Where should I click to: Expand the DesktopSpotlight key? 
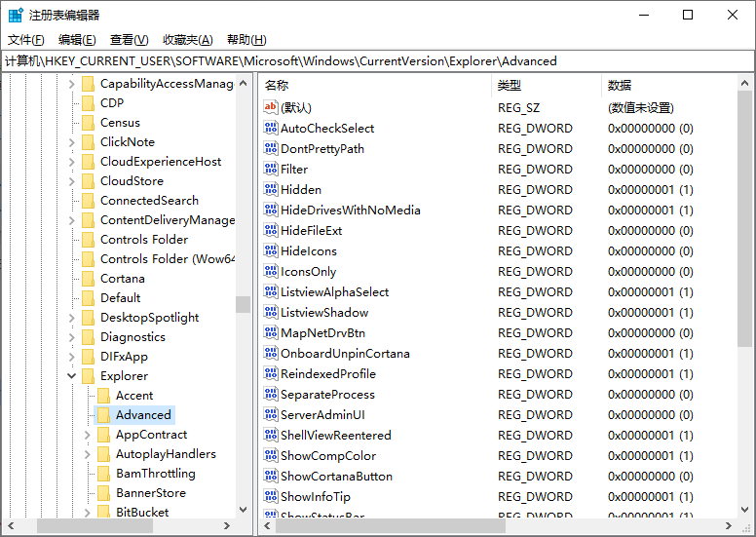[x=72, y=318]
